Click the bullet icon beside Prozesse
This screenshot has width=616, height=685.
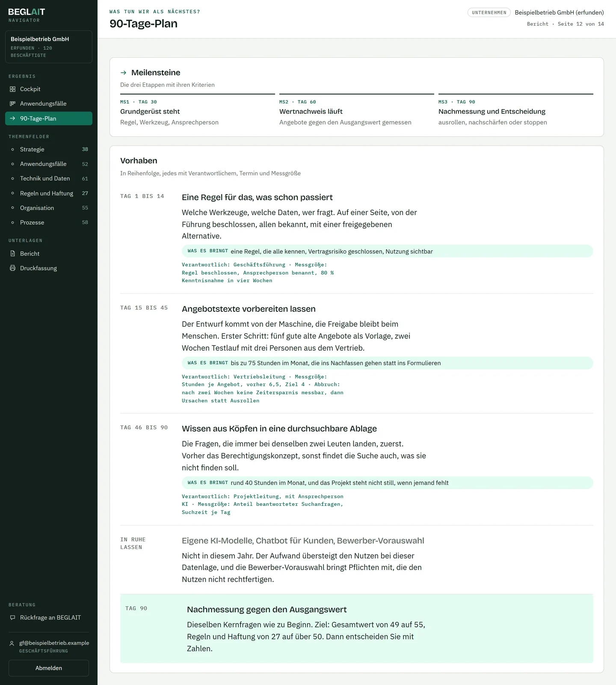click(x=12, y=222)
